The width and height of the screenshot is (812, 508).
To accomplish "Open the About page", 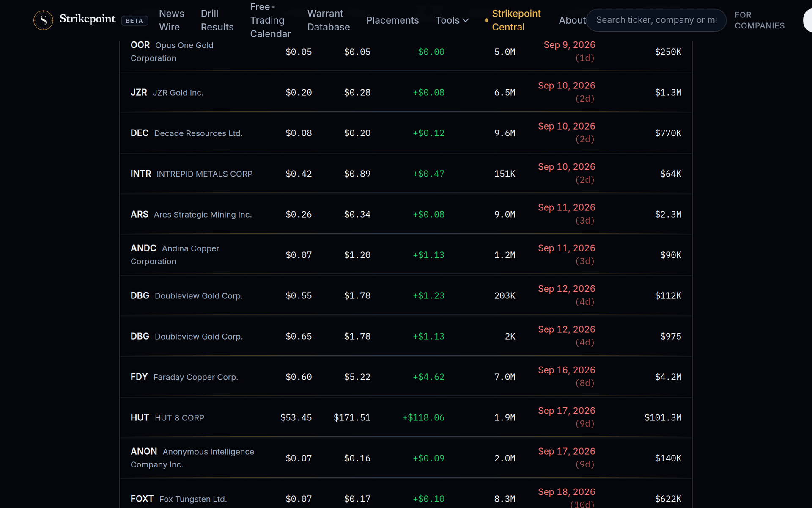I will [x=572, y=20].
